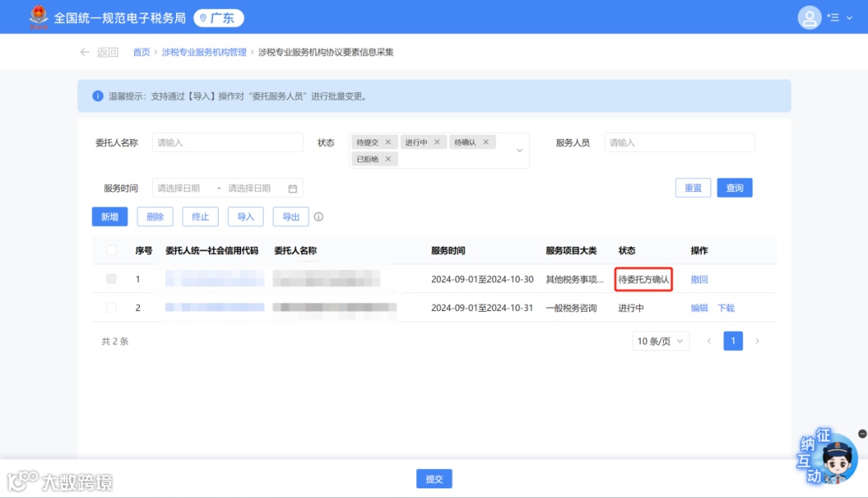868x498 pixels.
Task: Click page number 1 in pagination
Action: click(733, 341)
